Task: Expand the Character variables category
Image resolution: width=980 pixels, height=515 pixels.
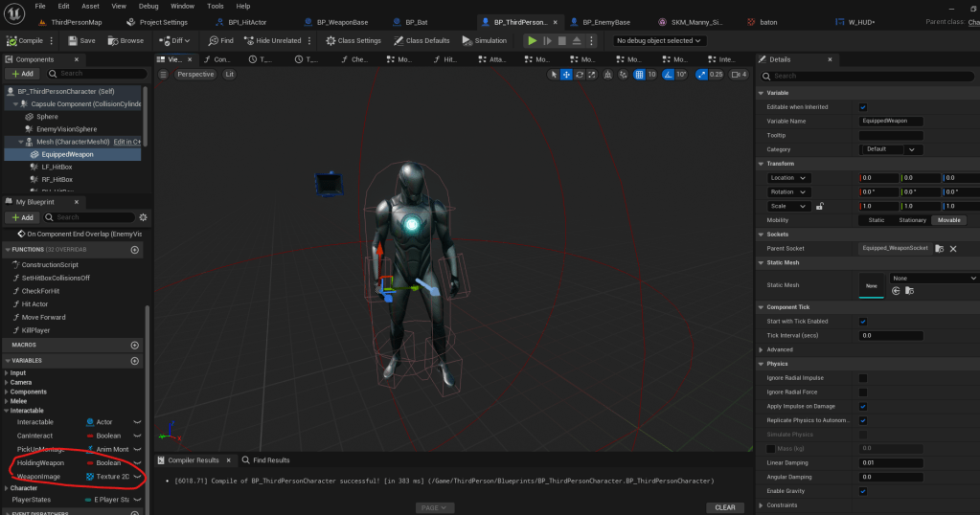Action: [8, 487]
